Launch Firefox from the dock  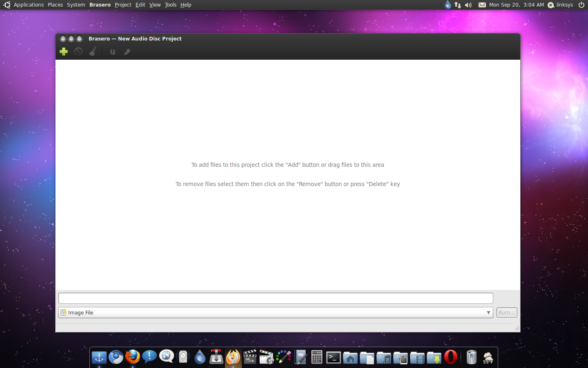click(133, 357)
